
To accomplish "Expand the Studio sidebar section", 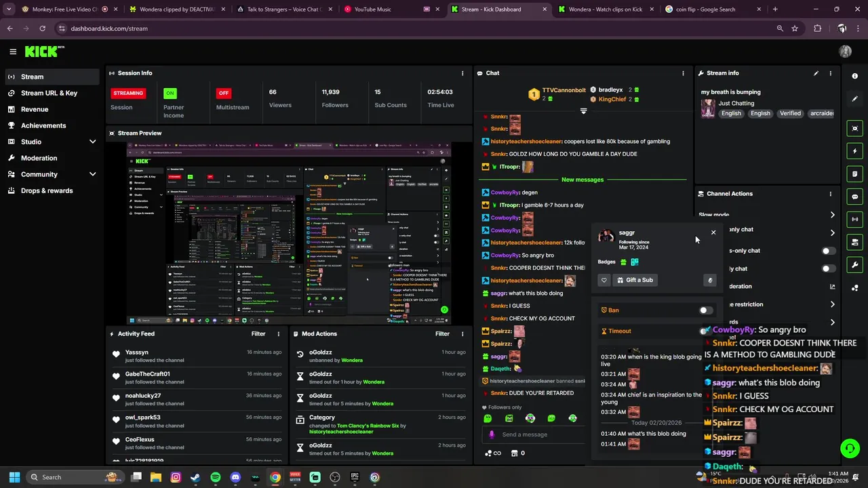I will click(92, 142).
